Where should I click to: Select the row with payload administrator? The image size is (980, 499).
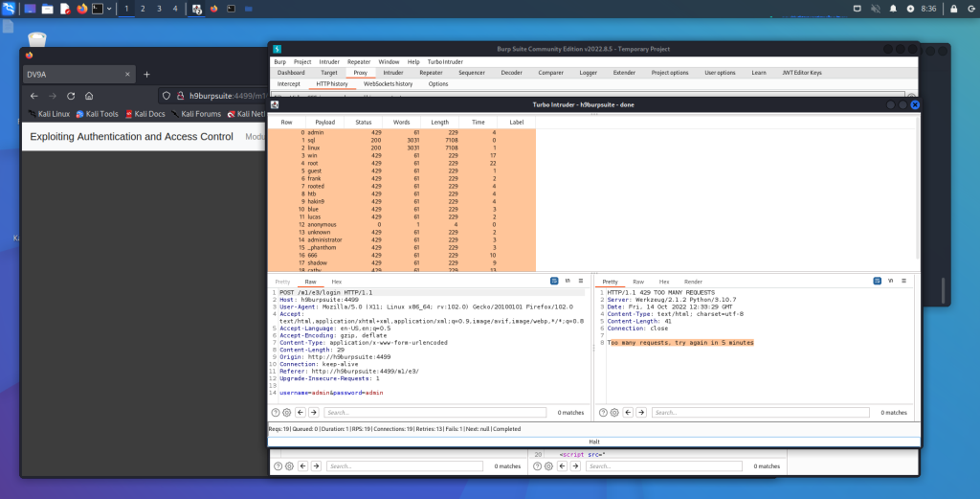point(402,239)
